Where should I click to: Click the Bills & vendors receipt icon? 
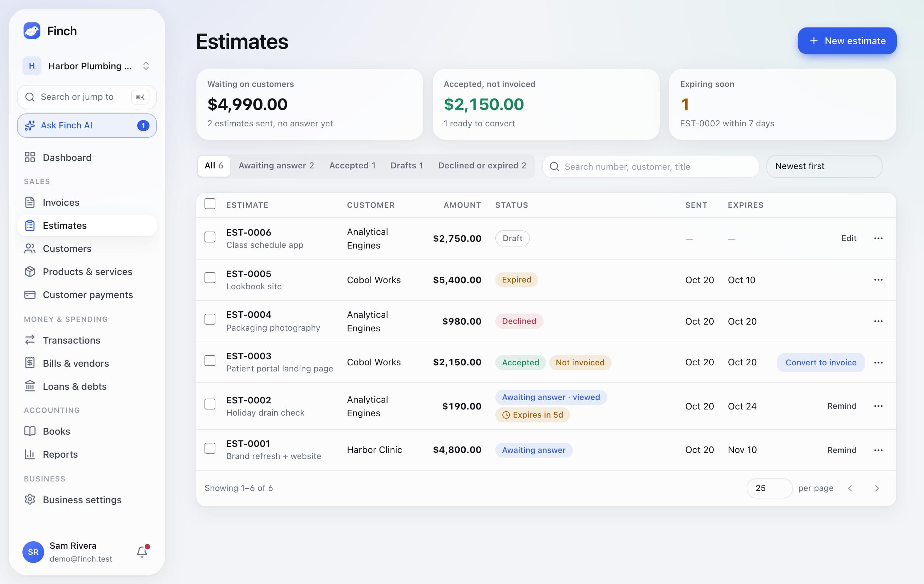tap(30, 363)
